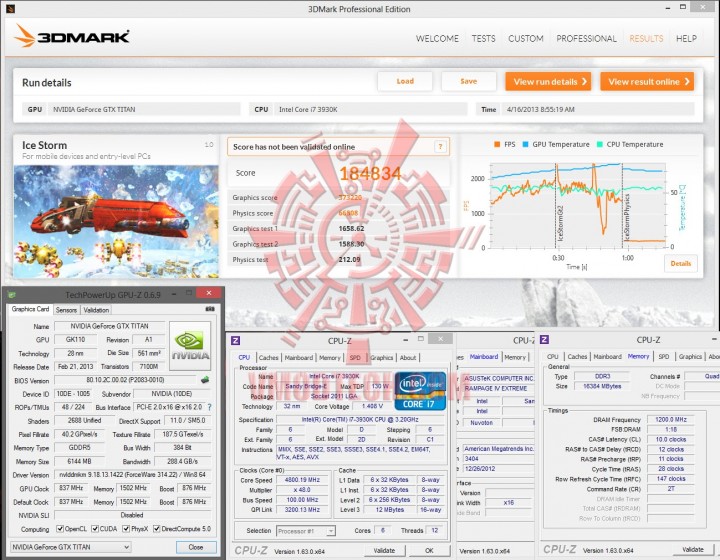
Task: Click the Driver Version field in GPU-Z
Action: [132, 475]
